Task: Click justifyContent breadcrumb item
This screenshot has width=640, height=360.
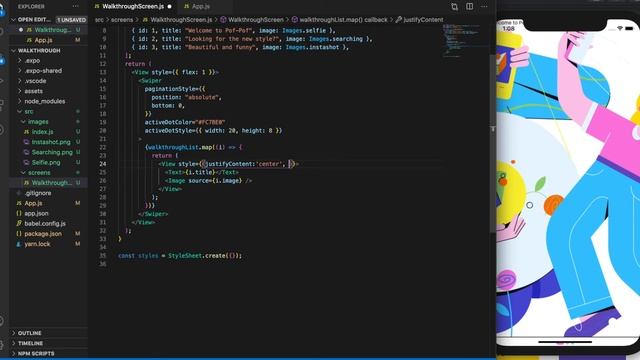Action: coord(423,20)
